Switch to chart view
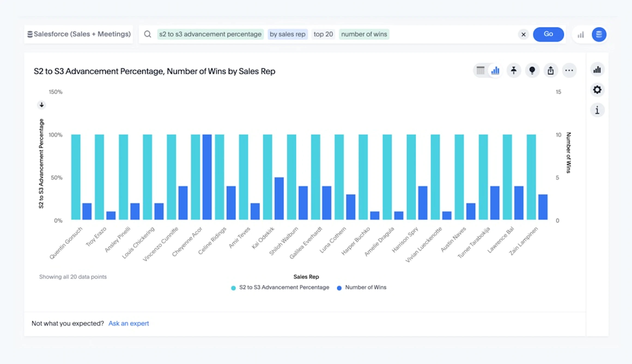The width and height of the screenshot is (632, 364). click(495, 71)
